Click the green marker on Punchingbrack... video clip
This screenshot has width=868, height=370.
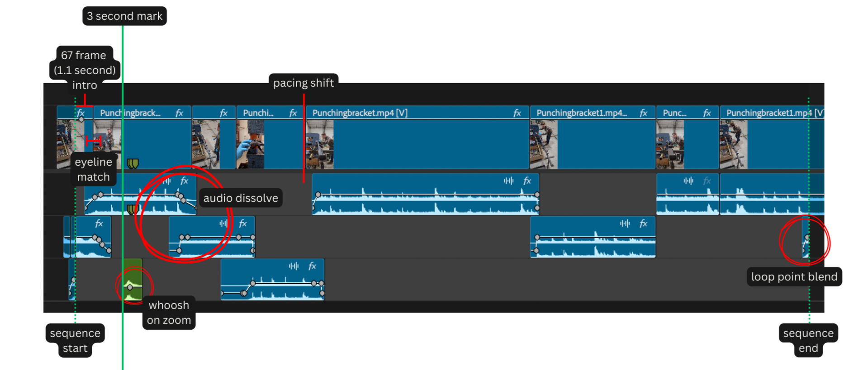click(133, 163)
